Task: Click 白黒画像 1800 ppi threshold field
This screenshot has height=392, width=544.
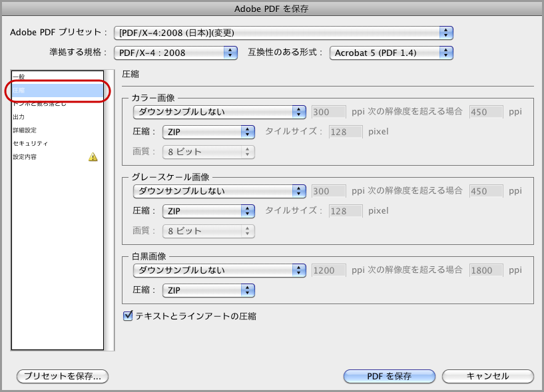Action: pos(486,270)
